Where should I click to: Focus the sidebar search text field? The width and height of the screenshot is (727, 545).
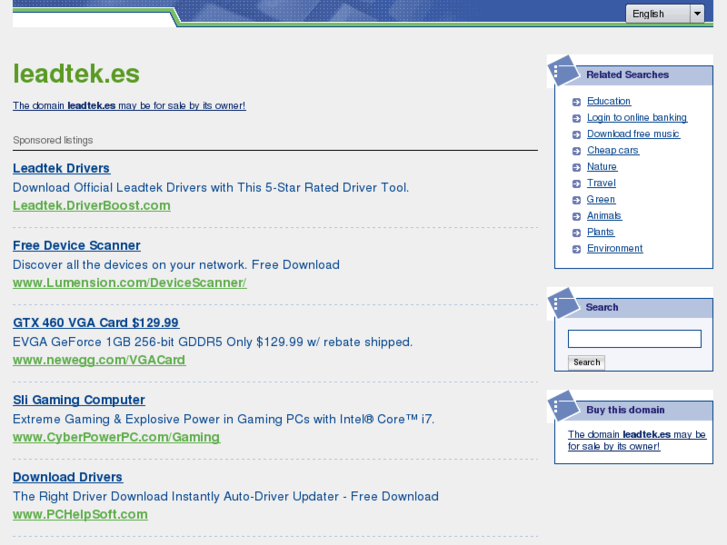tap(634, 339)
